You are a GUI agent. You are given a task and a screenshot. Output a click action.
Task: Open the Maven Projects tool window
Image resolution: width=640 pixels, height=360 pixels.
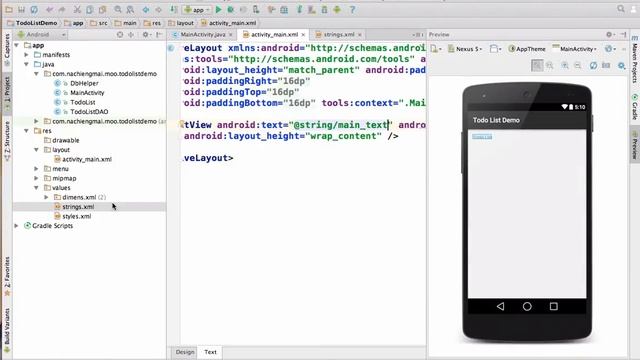[635, 60]
